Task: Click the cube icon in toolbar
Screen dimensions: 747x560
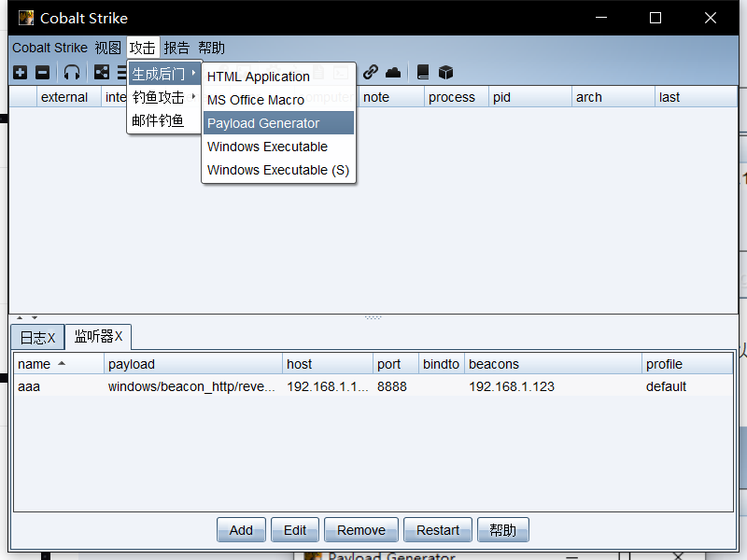Action: [446, 73]
